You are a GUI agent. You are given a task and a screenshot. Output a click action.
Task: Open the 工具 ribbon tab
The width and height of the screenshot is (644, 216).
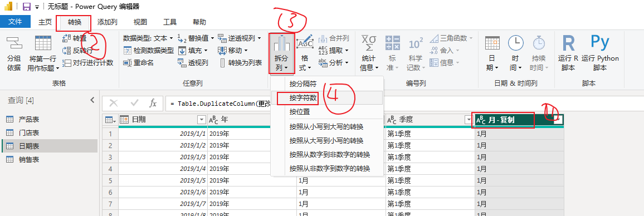[x=170, y=22]
